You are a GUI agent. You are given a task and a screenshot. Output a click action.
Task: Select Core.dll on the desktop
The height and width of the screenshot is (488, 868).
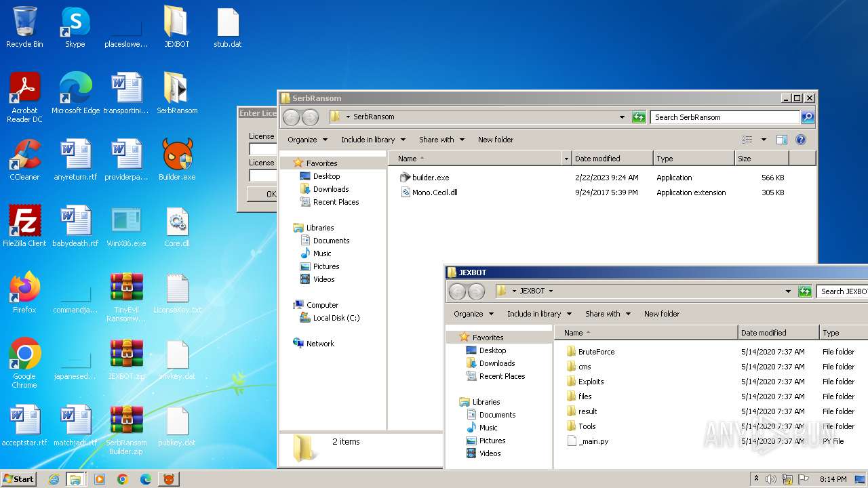177,226
